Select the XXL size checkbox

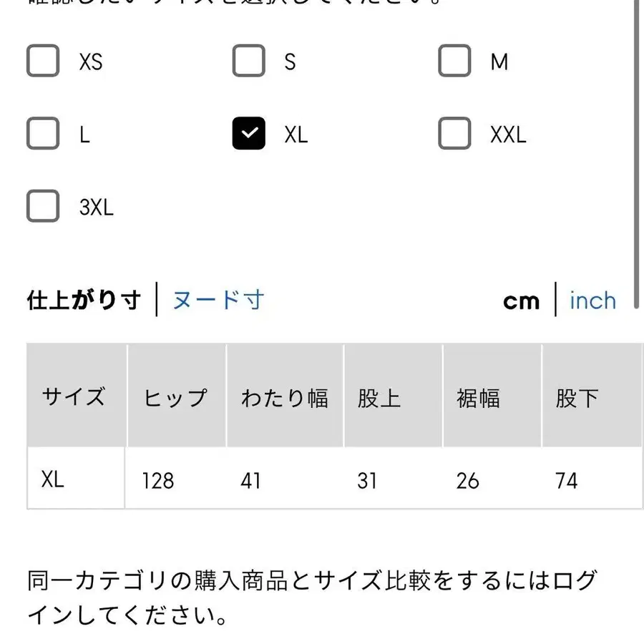454,133
